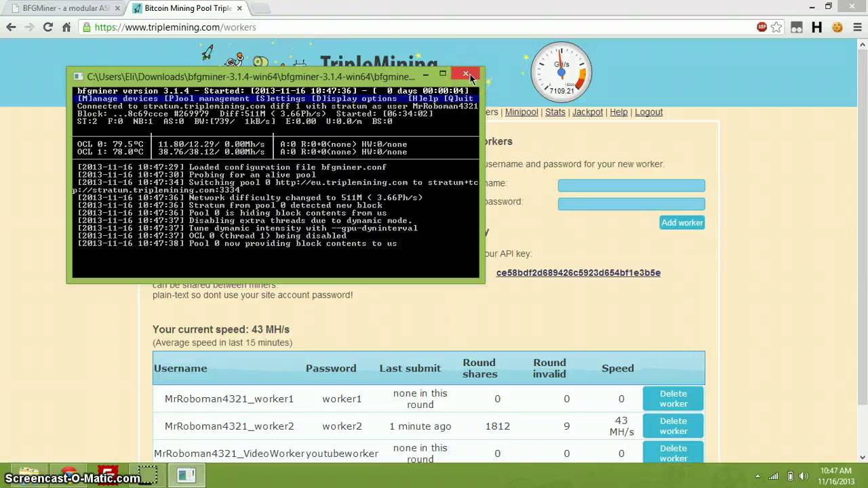Image resolution: width=868 pixels, height=488 pixels.
Task: Show hidden system tray icons
Action: (x=757, y=476)
